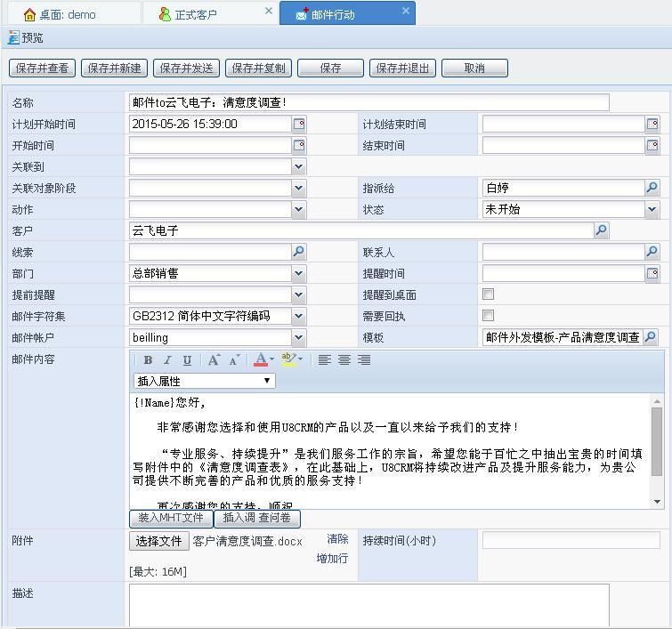Viewport: 672px width, 629px height.
Task: Open calendar picker for 计划开始时间
Action: coord(299,125)
